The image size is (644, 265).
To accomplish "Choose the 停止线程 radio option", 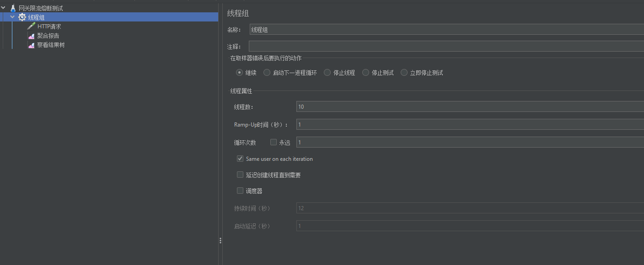I will pos(327,72).
